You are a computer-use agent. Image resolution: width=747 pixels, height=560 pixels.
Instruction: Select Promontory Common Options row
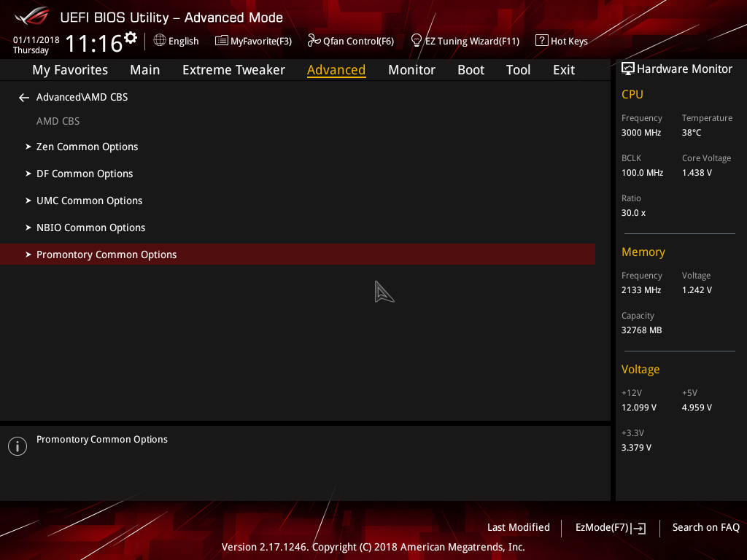pos(298,254)
